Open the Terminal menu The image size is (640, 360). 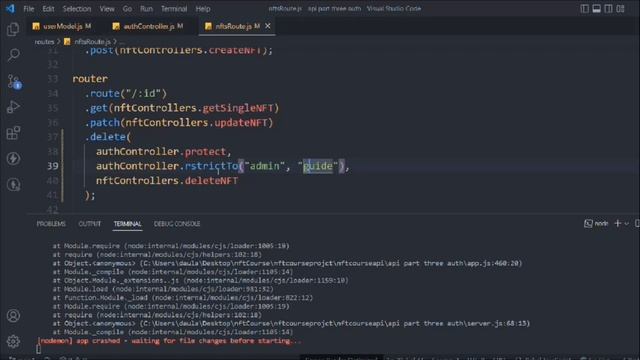click(x=174, y=9)
